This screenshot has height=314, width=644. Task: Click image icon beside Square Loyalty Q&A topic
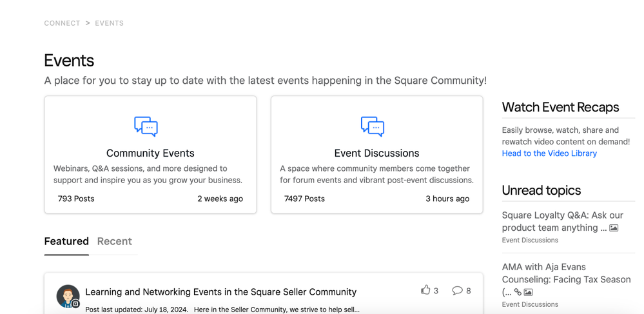point(614,228)
